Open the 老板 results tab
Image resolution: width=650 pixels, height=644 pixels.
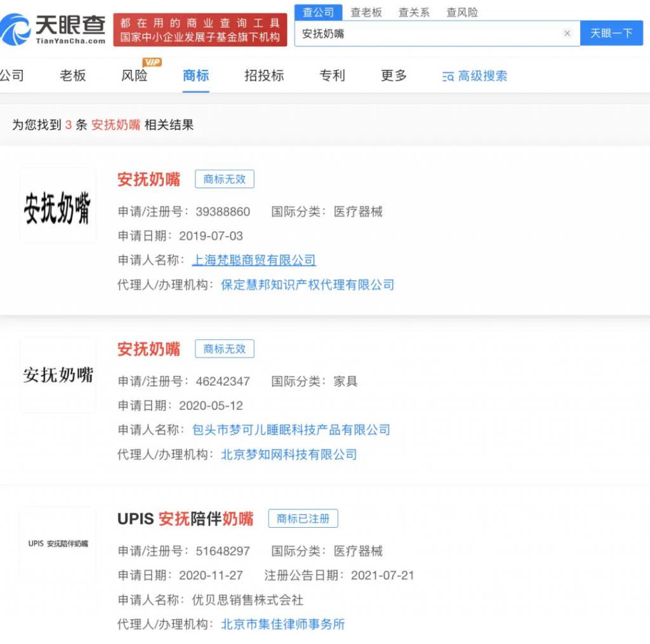(72, 76)
